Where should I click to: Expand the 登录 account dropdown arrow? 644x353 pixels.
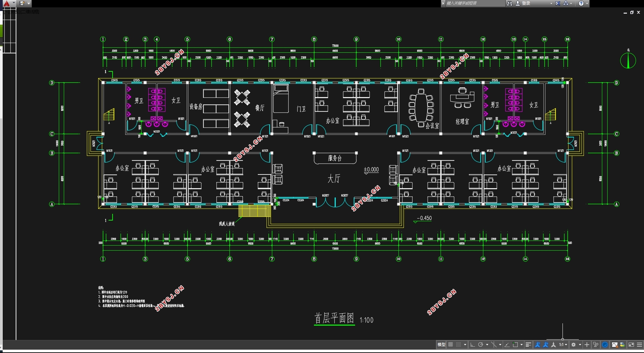[551, 3]
